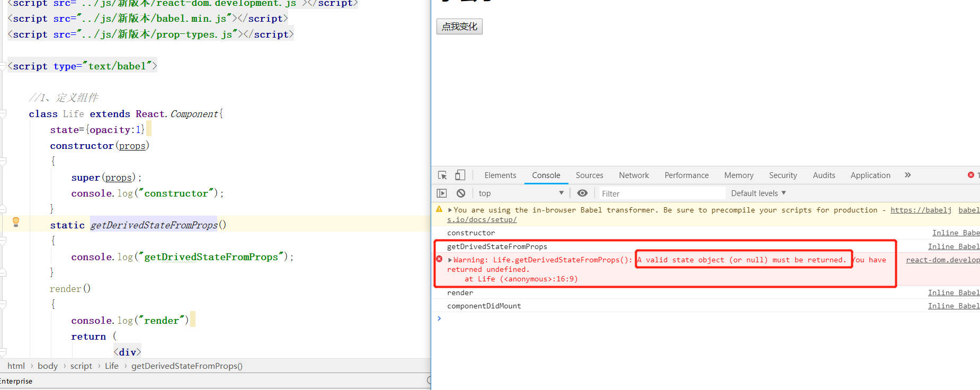The width and height of the screenshot is (980, 390).
Task: Click 'super(props);' code line
Action: (106, 177)
